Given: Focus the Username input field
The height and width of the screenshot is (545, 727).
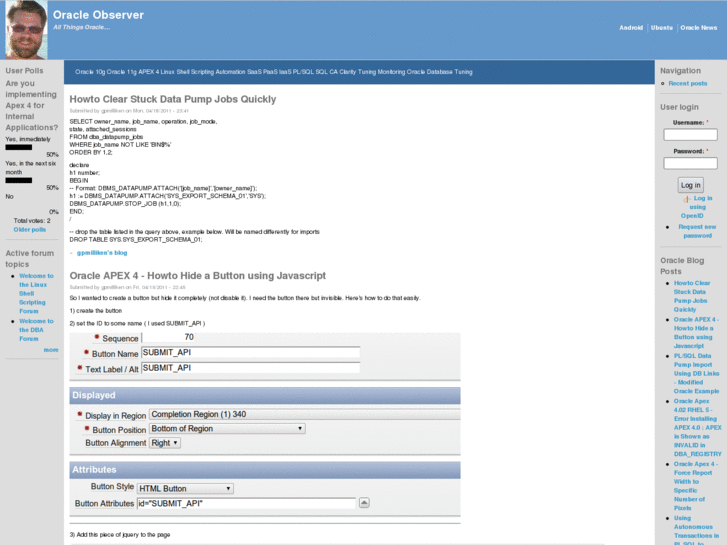Looking at the screenshot, I should pyautogui.click(x=690, y=135).
